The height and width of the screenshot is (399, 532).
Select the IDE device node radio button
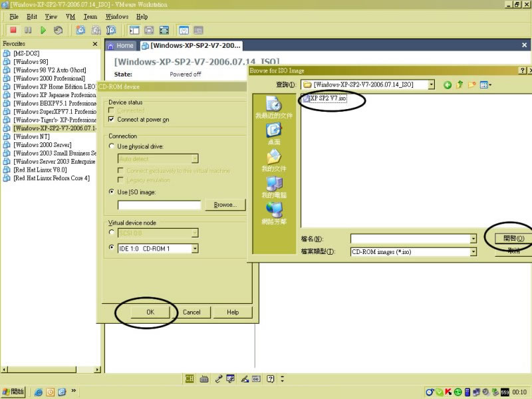pos(111,247)
